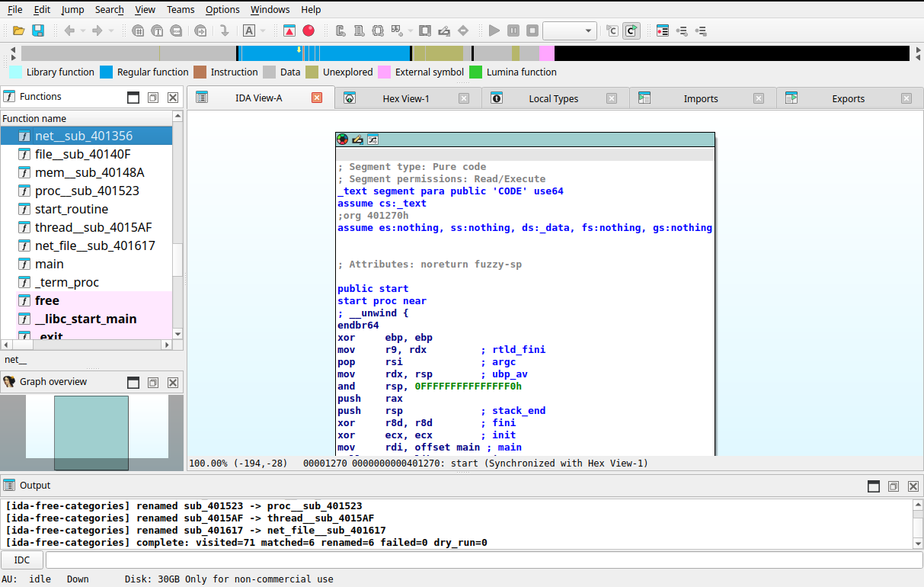Open the Windows menu
Image resolution: width=924 pixels, height=587 pixels.
pyautogui.click(x=270, y=9)
